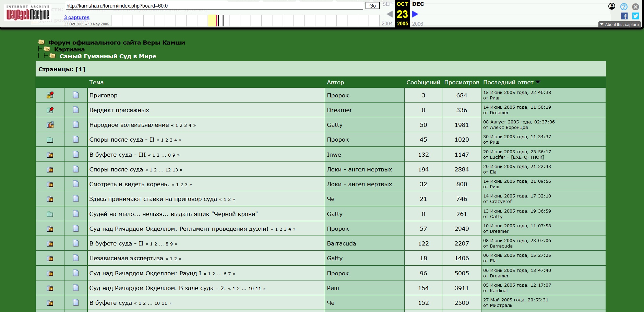Click the folder icon beside Самый Гуманный Суд в Мире
The height and width of the screenshot is (312, 644).
pos(52,56)
